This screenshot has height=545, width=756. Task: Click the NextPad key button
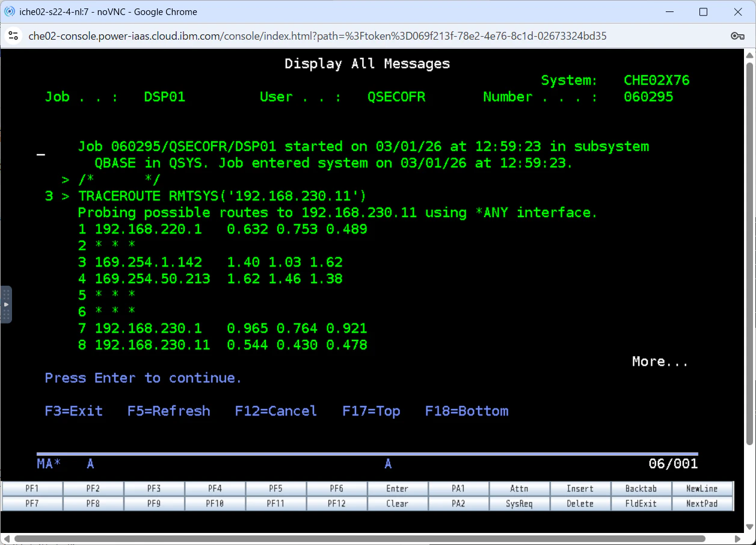click(x=702, y=503)
